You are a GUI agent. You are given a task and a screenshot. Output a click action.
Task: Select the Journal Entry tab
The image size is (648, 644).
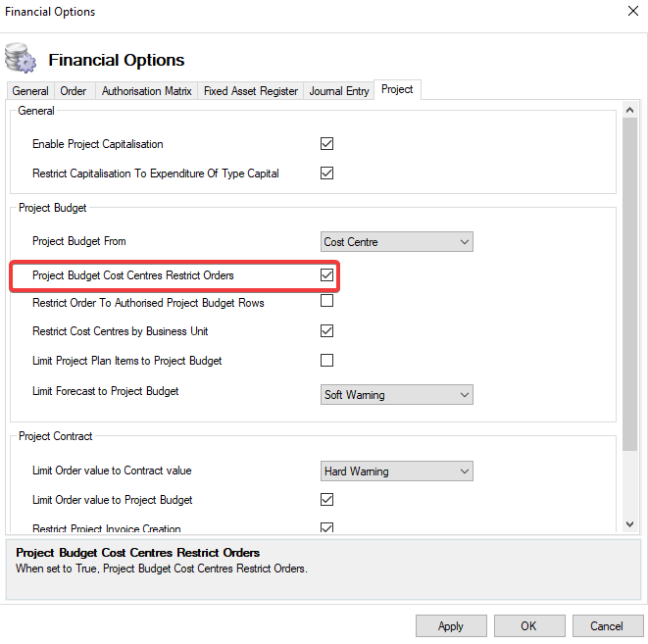point(339,91)
